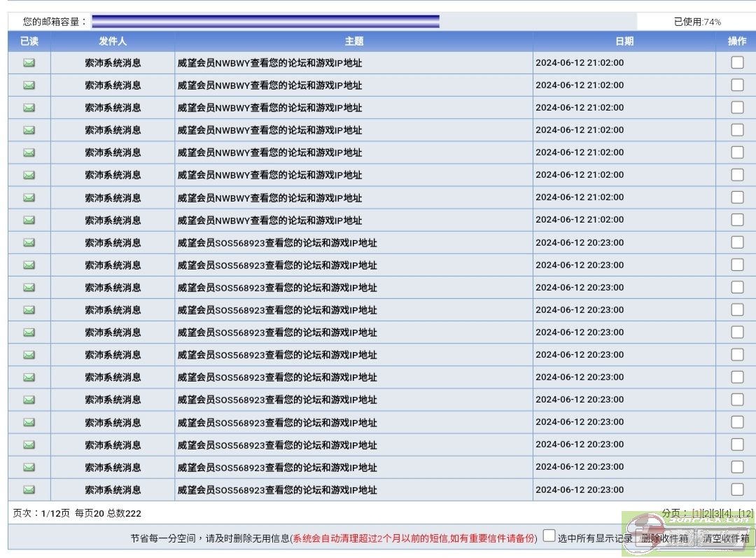Open the last SOS568923 message subject
The width and height of the screenshot is (756, 558).
click(277, 489)
